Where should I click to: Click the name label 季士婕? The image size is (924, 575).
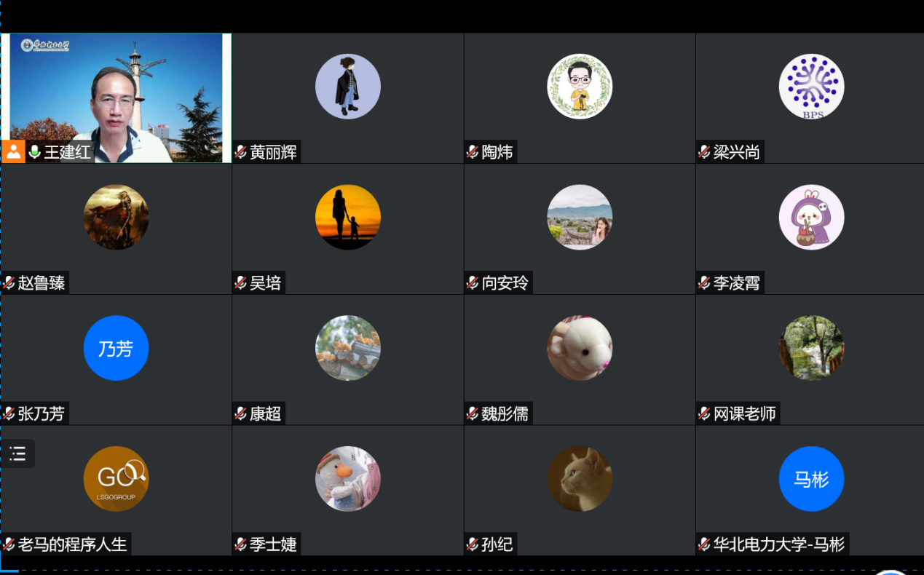tap(273, 544)
